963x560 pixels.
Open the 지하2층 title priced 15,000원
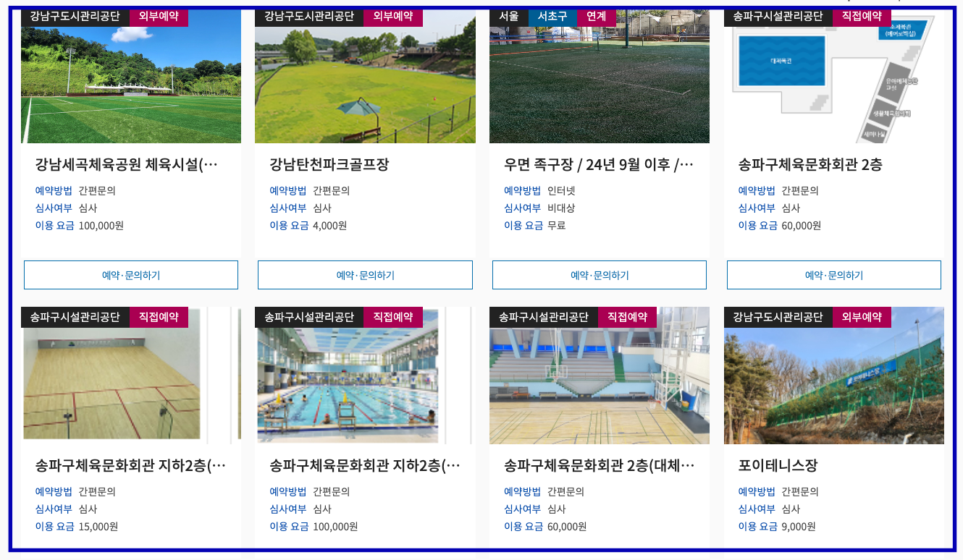(x=130, y=465)
